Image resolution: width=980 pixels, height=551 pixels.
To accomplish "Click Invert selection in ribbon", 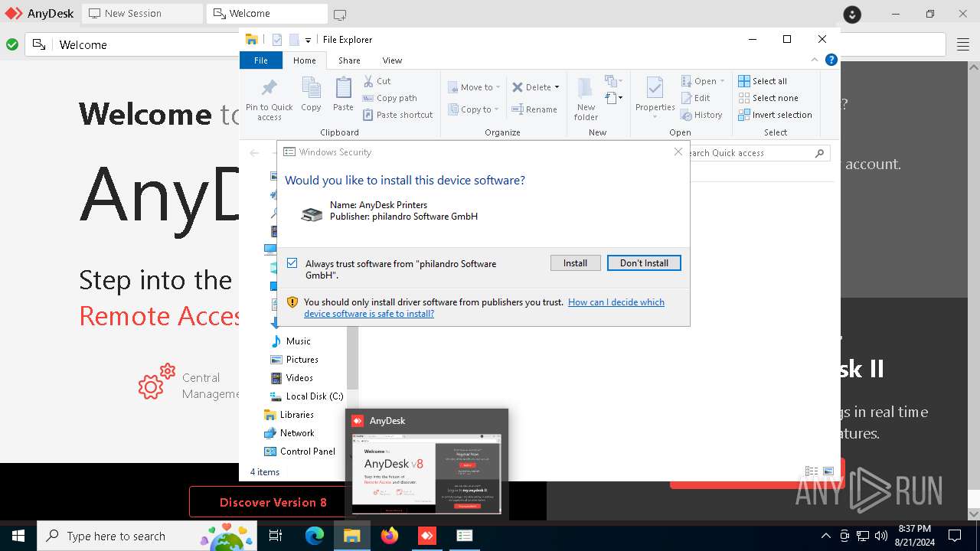I will coord(775,115).
